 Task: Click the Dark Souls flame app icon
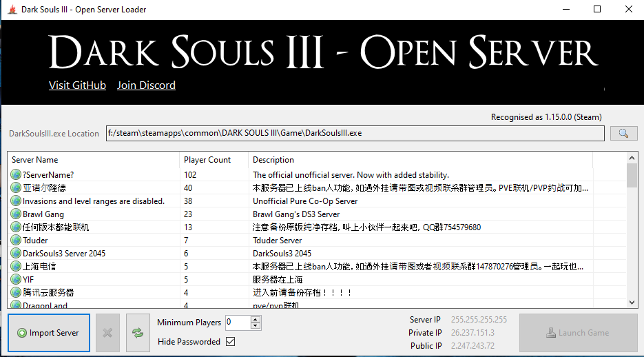12,9
